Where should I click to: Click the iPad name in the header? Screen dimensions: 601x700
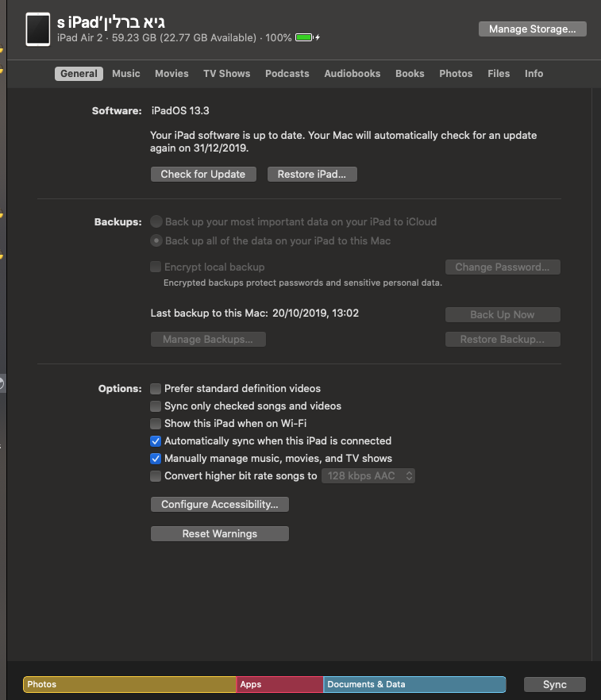click(x=110, y=22)
